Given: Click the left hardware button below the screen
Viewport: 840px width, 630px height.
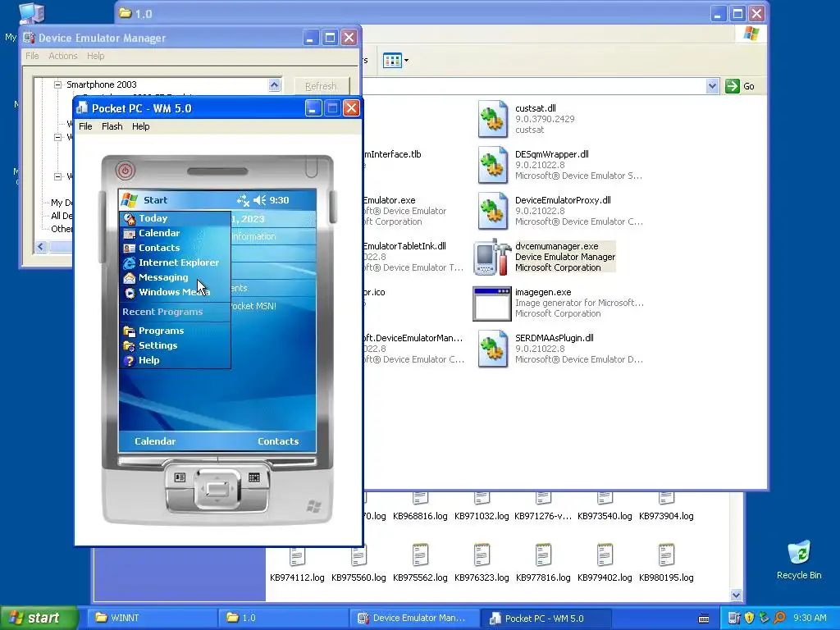Looking at the screenshot, I should click(x=180, y=477).
